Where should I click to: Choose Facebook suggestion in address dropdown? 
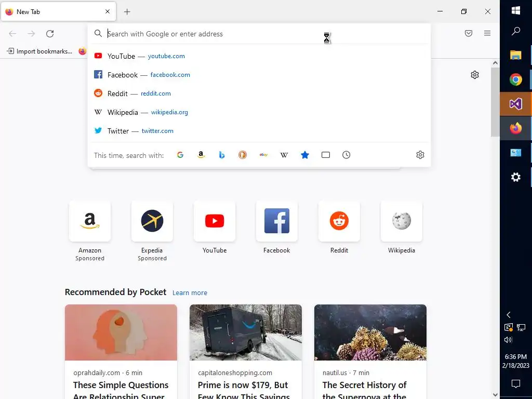pyautogui.click(x=260, y=75)
